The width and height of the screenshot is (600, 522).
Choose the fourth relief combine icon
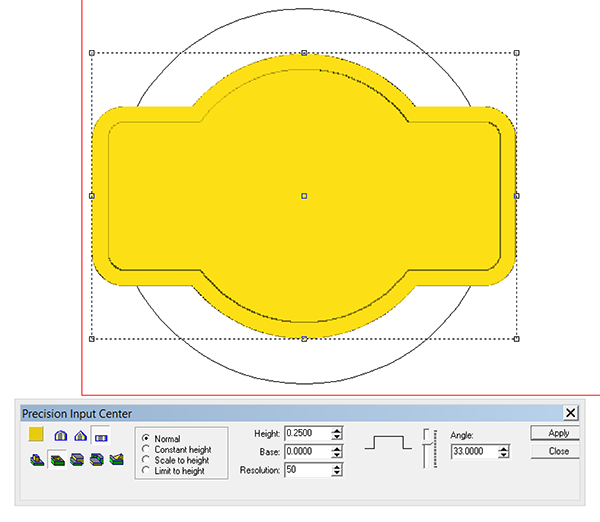click(x=96, y=459)
